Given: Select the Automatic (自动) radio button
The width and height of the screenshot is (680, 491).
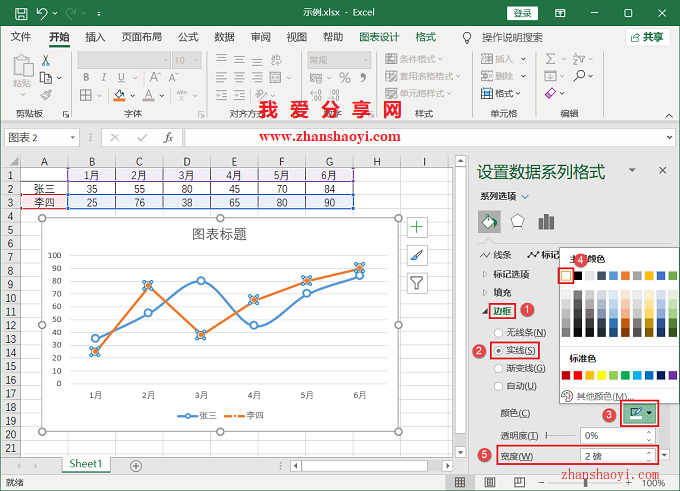Looking at the screenshot, I should click(x=499, y=386).
